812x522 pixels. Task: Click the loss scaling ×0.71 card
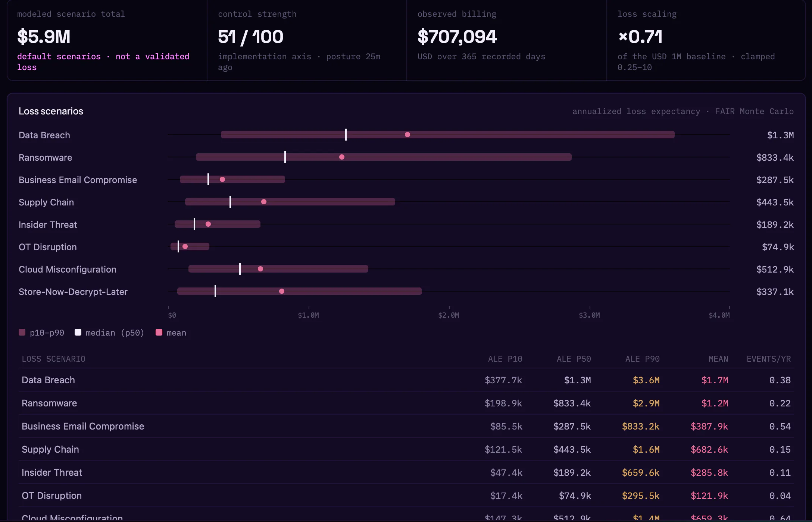pyautogui.click(x=706, y=40)
